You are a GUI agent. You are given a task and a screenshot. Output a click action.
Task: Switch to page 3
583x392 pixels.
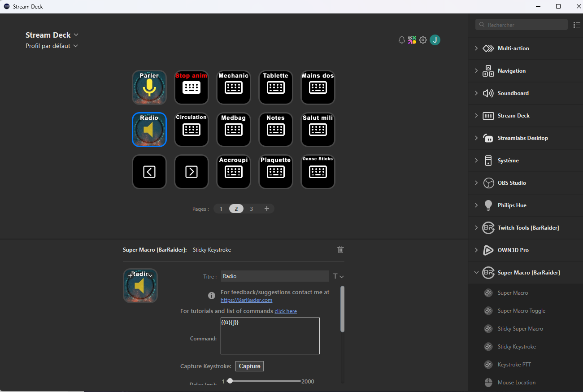pyautogui.click(x=251, y=209)
